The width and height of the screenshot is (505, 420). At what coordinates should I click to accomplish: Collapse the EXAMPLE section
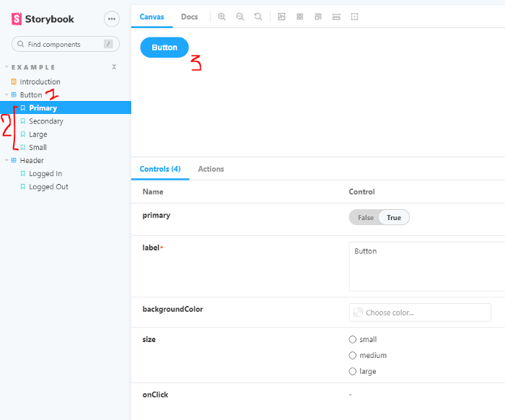tap(31, 67)
